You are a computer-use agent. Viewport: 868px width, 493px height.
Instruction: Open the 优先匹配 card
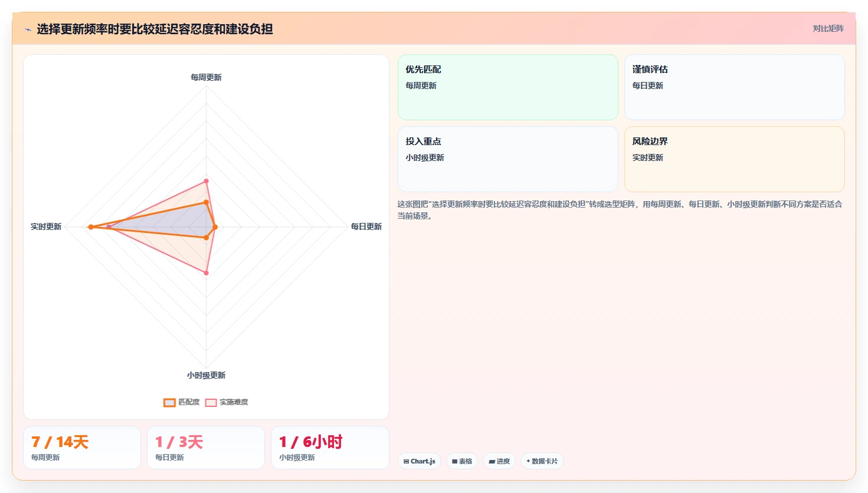tap(508, 87)
